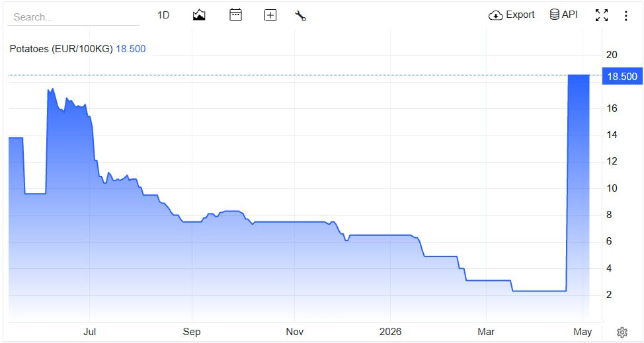Click the Potatoes (EUR/100KG) series label
644x343 pixels.
pos(61,49)
